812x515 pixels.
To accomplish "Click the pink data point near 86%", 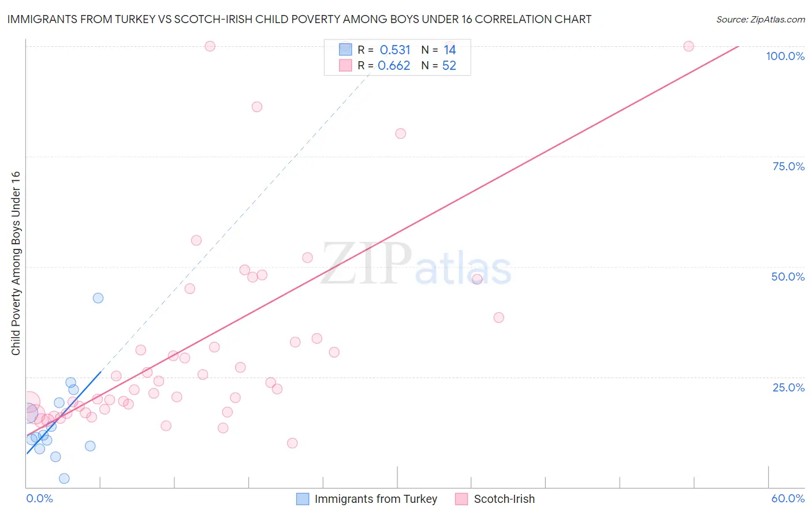I will pyautogui.click(x=257, y=107).
